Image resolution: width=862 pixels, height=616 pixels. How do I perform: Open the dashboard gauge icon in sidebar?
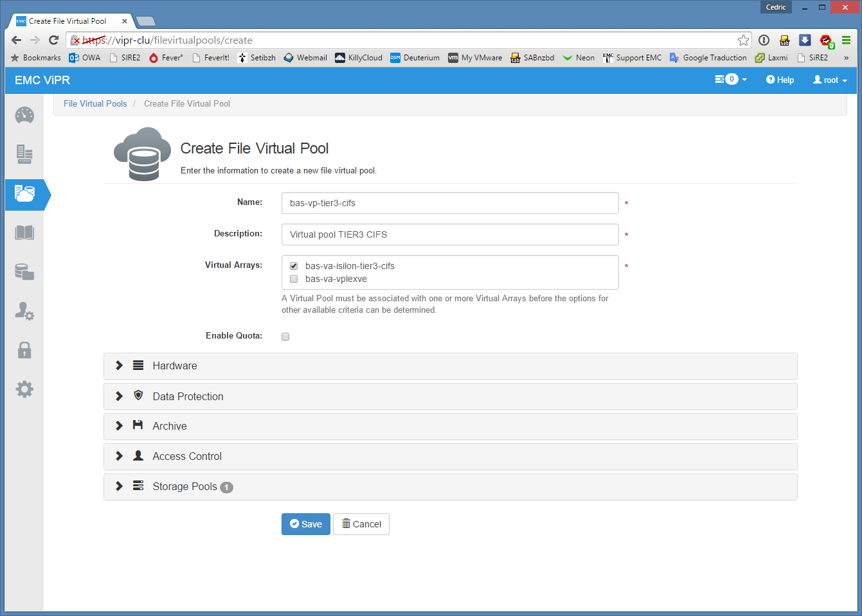click(24, 116)
